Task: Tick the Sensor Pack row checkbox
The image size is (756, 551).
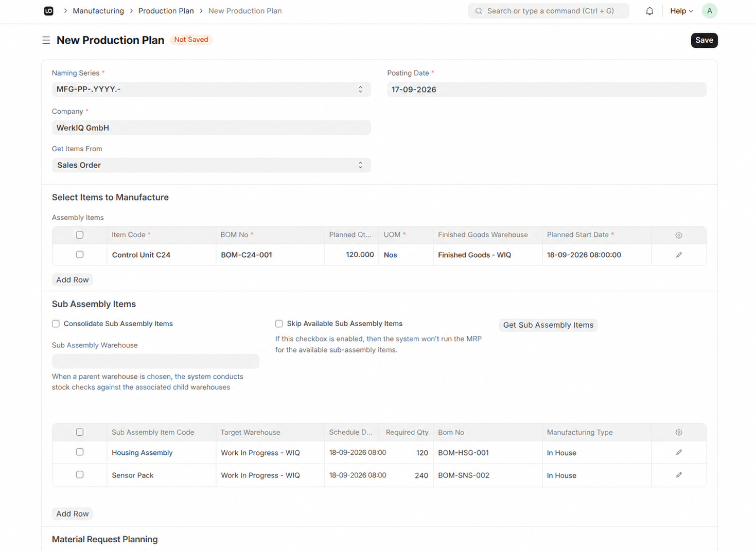Action: (x=80, y=474)
